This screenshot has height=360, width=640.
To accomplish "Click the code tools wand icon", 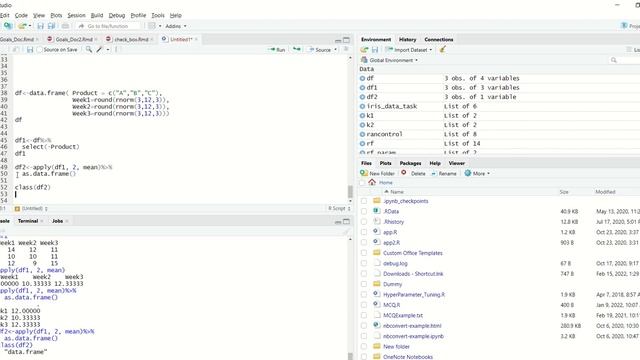I will tap(100, 50).
